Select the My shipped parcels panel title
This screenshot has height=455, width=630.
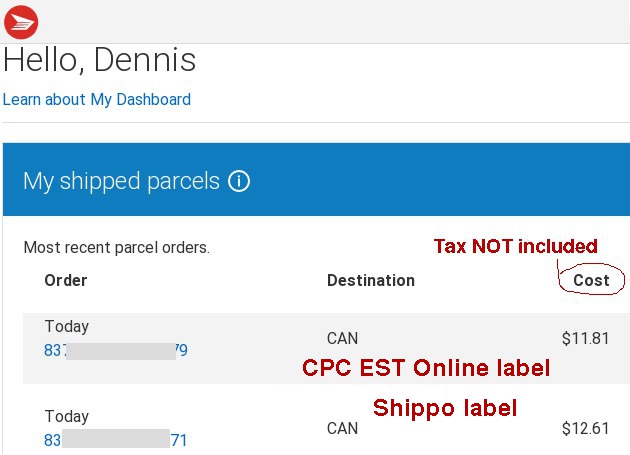[121, 181]
